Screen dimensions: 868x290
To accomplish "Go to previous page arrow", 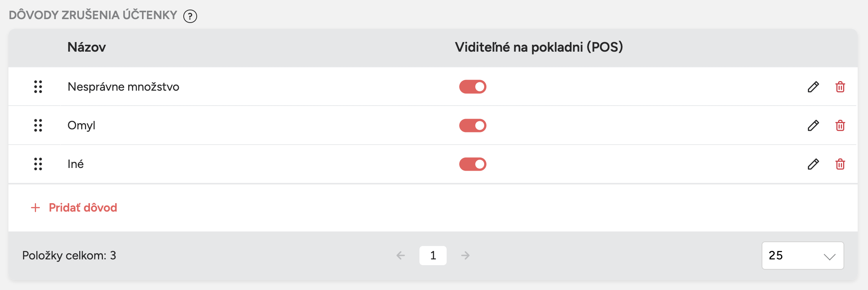I will click(401, 256).
